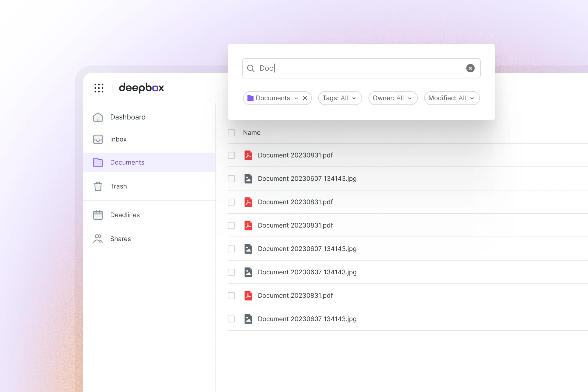Click the Shares people icon
Viewport: 588px width, 392px height.
[x=98, y=239]
